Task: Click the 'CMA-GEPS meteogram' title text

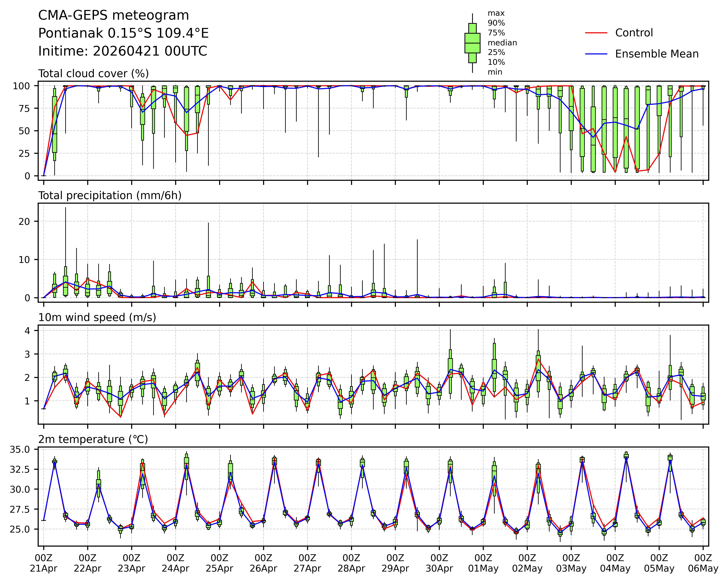Action: click(x=114, y=16)
